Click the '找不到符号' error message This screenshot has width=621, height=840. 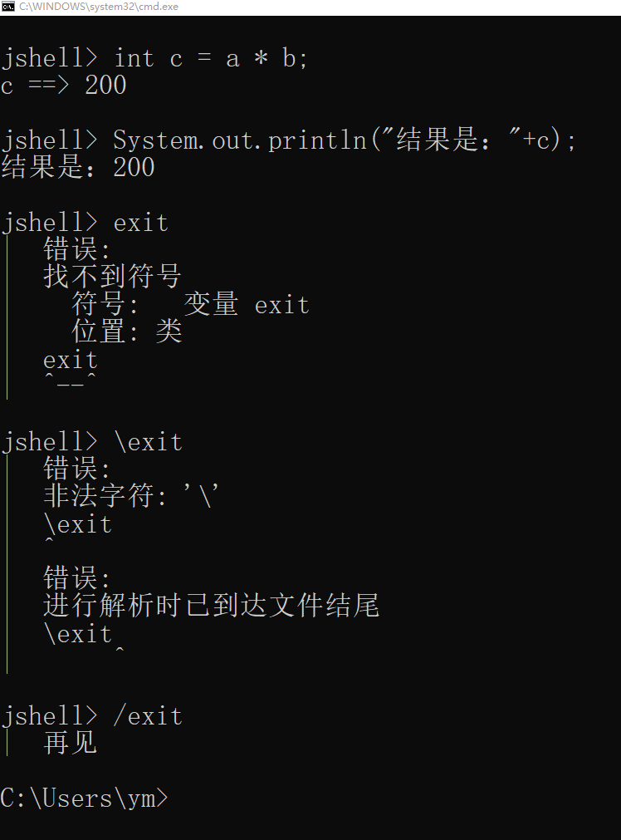112,277
